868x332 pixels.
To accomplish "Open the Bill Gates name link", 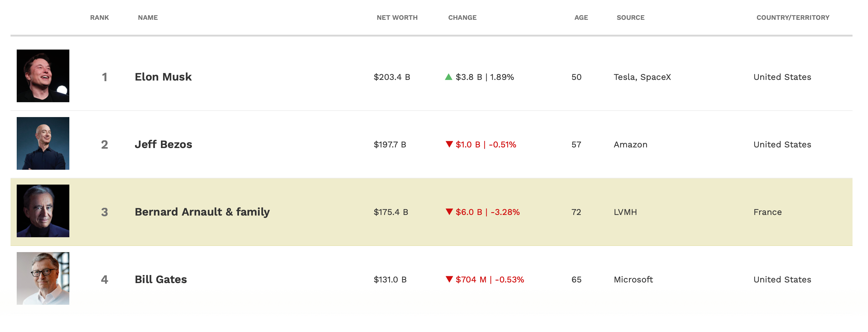I will point(161,279).
